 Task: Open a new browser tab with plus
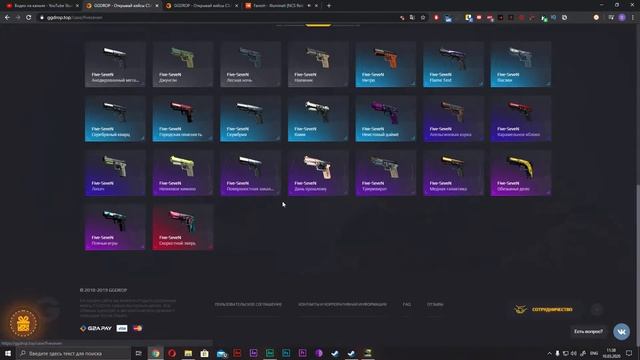(329, 6)
